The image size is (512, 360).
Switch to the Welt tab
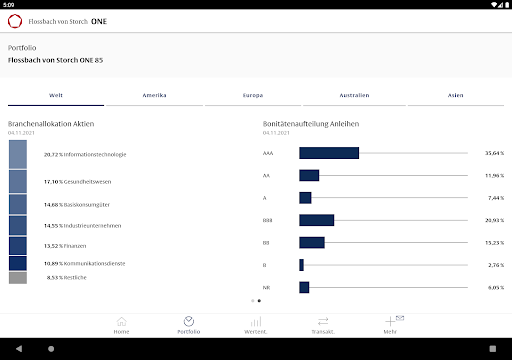[56, 95]
